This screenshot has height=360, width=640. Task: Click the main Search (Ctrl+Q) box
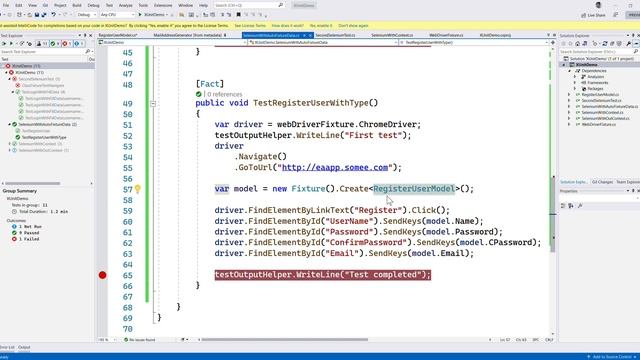pyautogui.click(x=249, y=5)
